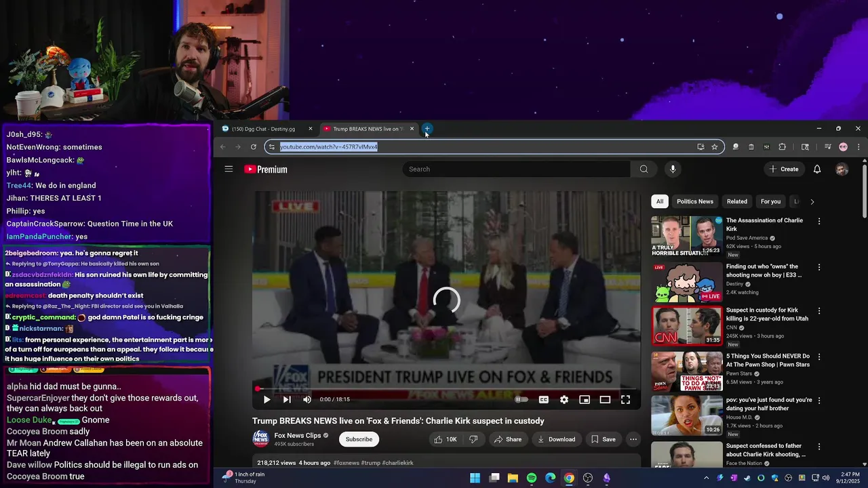Viewport: 868px width, 488px height.
Task: Open Chrome profile avatar
Action: click(843, 146)
